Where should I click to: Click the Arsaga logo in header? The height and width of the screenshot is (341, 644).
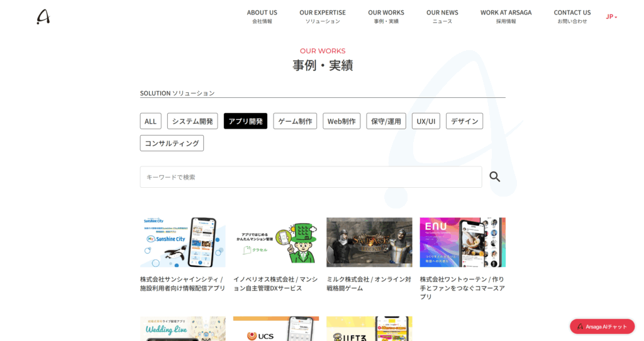coord(43,17)
